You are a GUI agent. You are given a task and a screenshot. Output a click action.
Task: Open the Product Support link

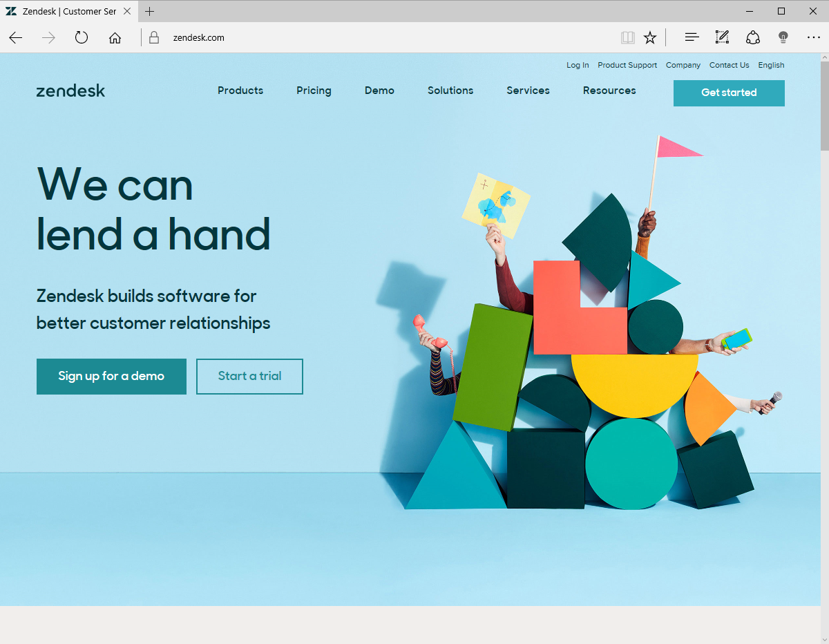pyautogui.click(x=627, y=65)
